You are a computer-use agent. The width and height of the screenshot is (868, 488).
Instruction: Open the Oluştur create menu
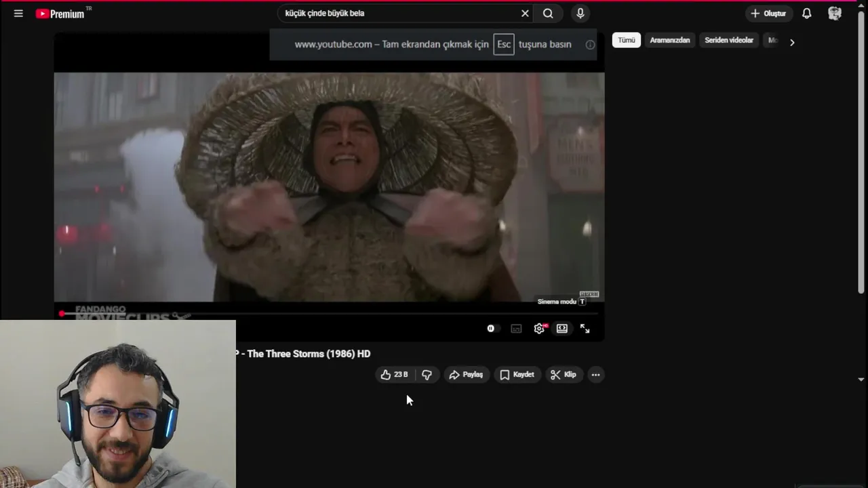click(x=768, y=14)
